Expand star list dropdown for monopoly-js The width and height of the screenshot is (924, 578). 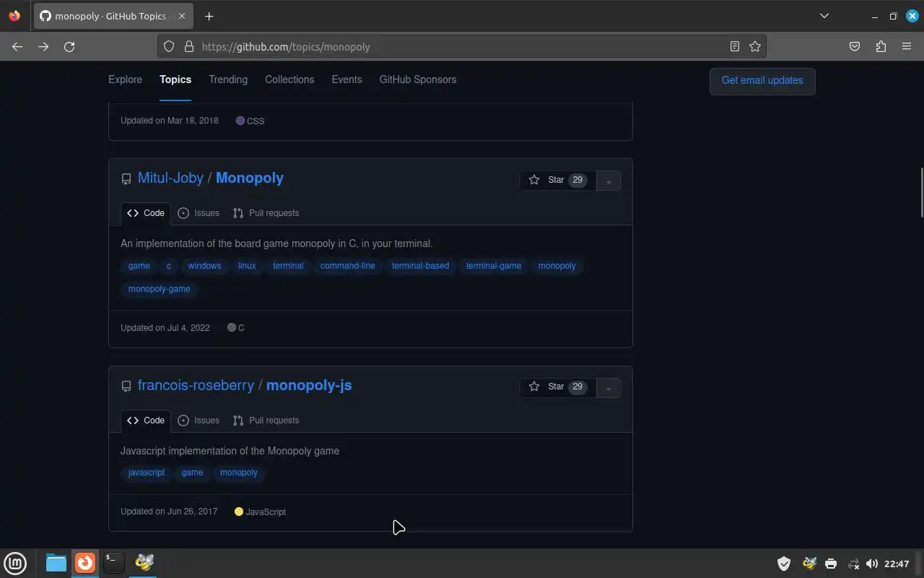(x=609, y=388)
